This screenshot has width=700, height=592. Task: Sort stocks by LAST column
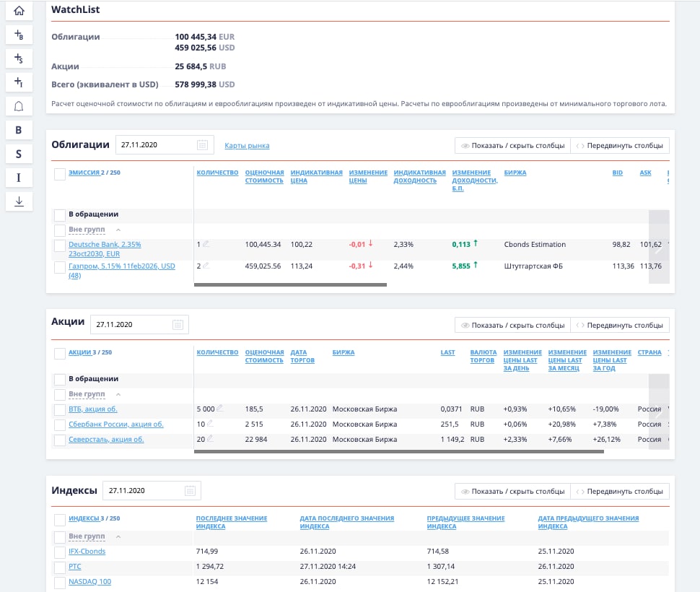tap(447, 352)
